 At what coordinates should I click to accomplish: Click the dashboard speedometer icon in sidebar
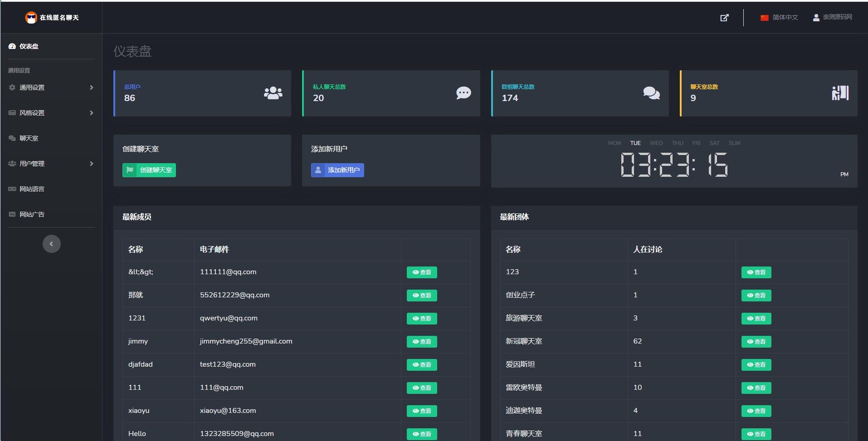click(11, 46)
